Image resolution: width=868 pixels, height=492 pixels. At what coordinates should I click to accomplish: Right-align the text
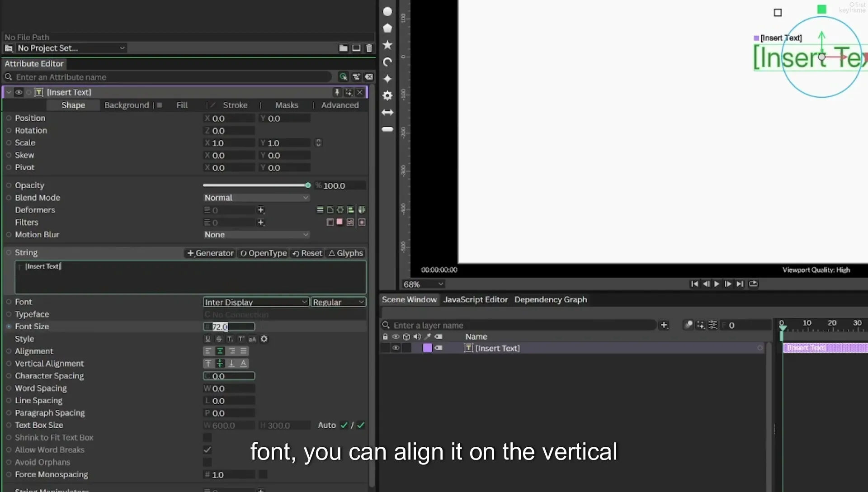232,351
